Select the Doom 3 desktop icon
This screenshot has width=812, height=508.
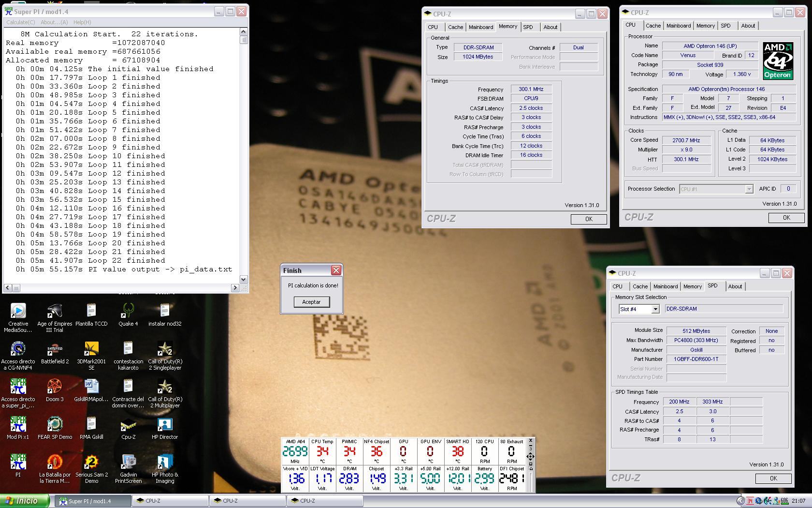click(x=55, y=386)
